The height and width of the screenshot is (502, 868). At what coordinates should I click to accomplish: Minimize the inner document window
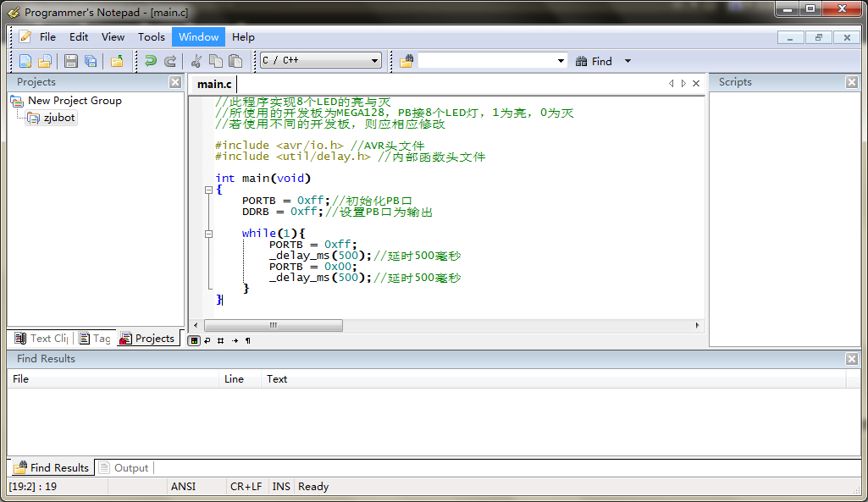point(790,37)
